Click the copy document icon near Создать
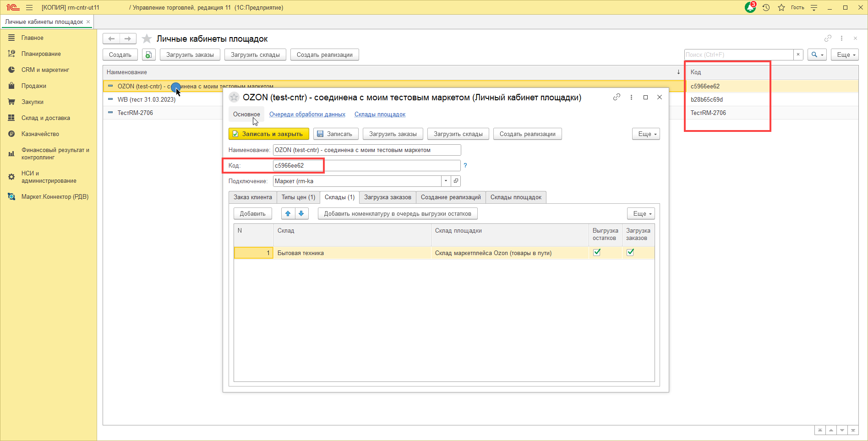The image size is (868, 441). (x=148, y=55)
